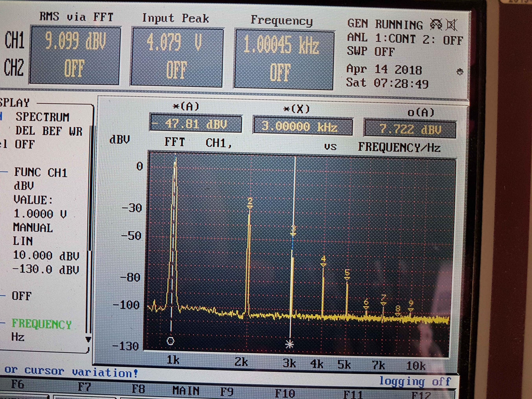Click harmonic marker 7 on the spectrum

tap(383, 300)
